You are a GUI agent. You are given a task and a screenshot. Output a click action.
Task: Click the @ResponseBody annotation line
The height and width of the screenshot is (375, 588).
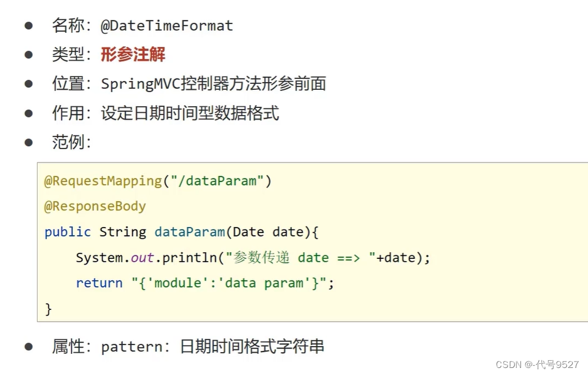click(x=95, y=207)
